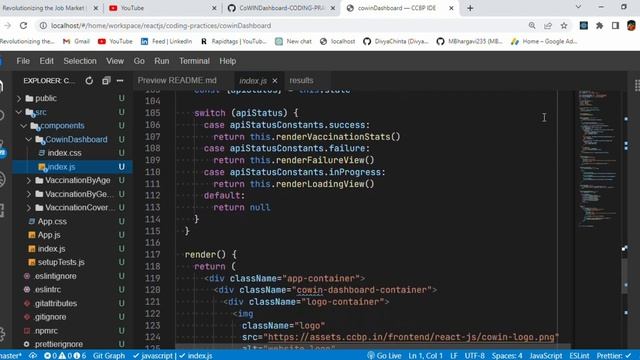Open the Gmail bookmark
640x360 pixels.
pyautogui.click(x=76, y=41)
